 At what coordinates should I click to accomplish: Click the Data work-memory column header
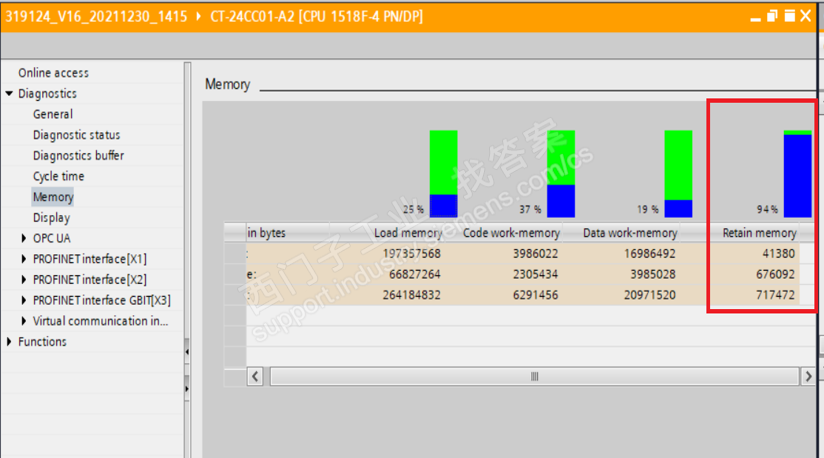(x=630, y=233)
